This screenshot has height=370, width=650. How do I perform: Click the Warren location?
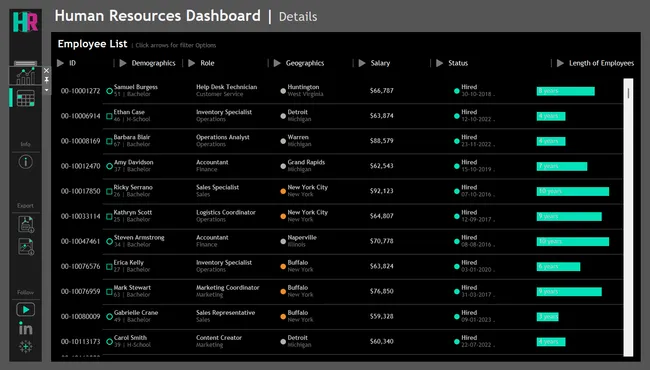click(x=298, y=137)
